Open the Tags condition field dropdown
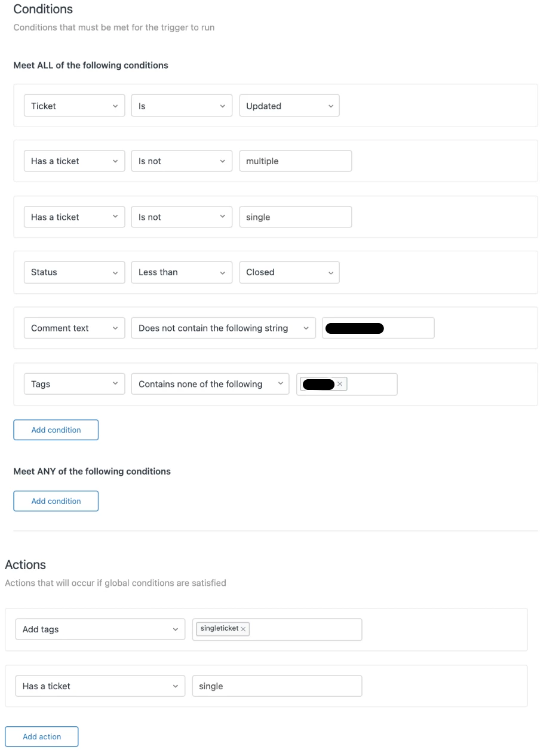The width and height of the screenshot is (559, 756). click(x=74, y=384)
